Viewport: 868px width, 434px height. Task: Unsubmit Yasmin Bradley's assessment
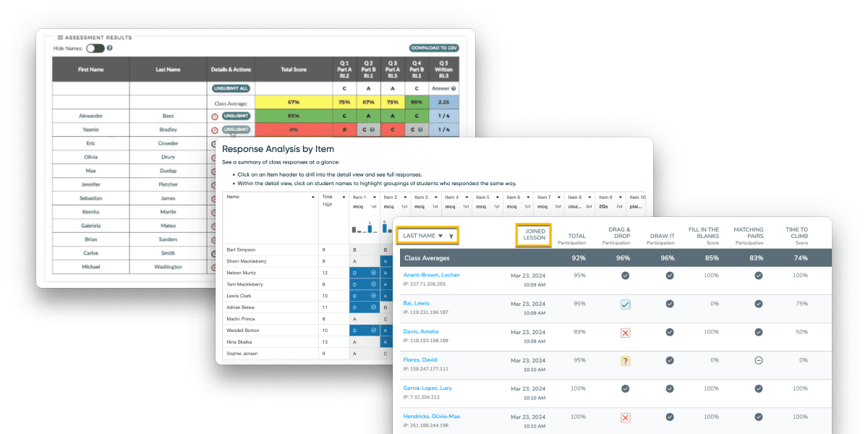(x=237, y=129)
